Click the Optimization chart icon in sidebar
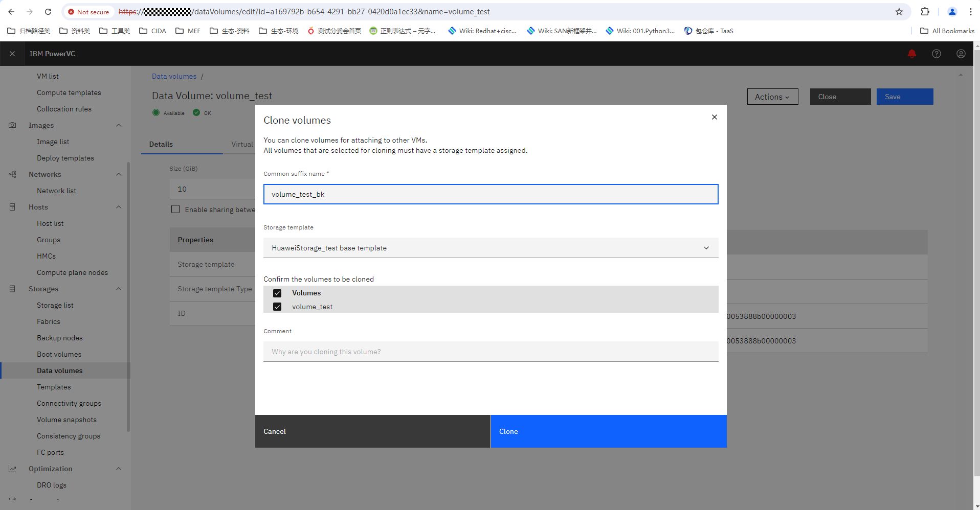Screen dimensions: 980x510 [12, 469]
